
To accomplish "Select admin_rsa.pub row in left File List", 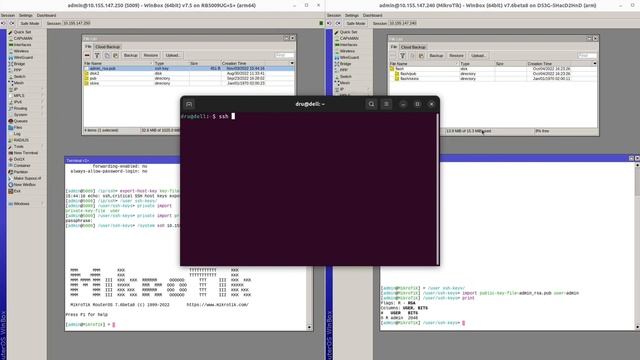I will click(189, 69).
